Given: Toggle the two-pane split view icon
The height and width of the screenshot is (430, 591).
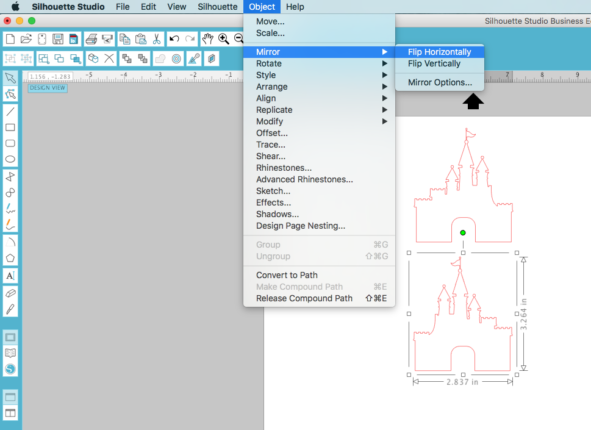Looking at the screenshot, I should tap(10, 413).
